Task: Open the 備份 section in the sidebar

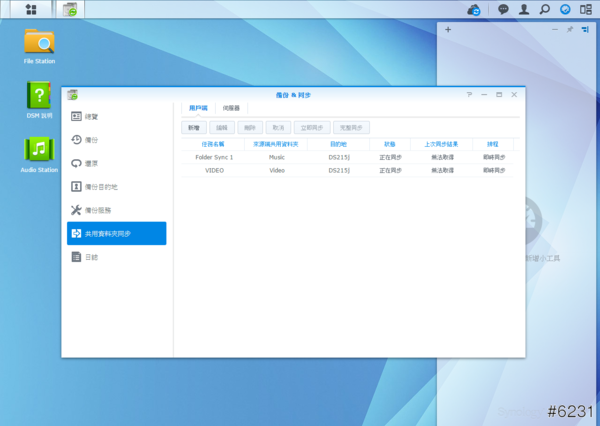Action: (x=91, y=140)
